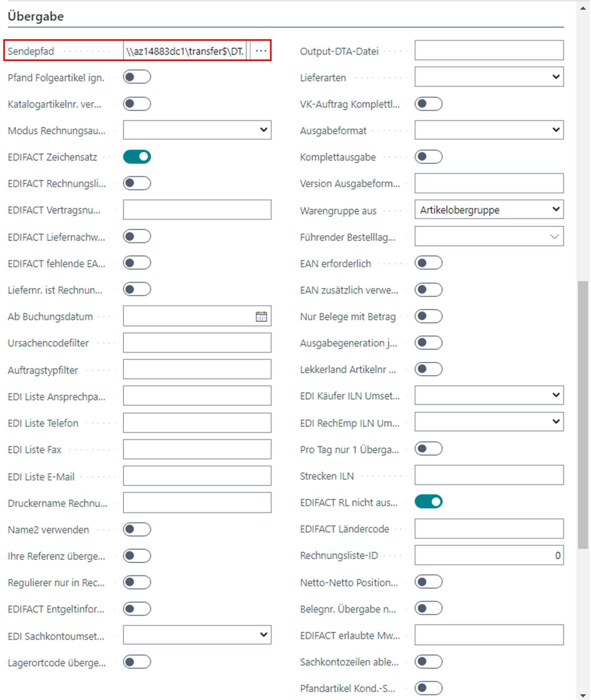Expand the Warengruppe aus dropdown

coord(489,210)
